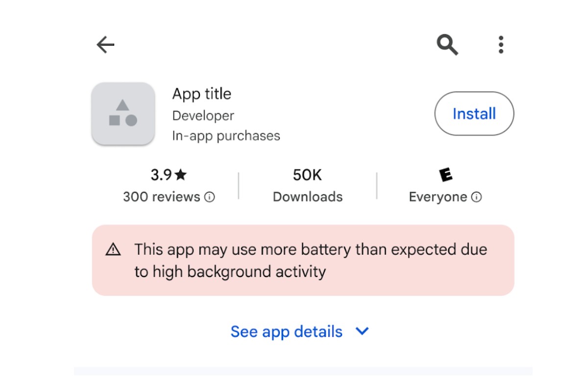The height and width of the screenshot is (392, 588).
Task: Click the info icon beside reviews
Action: pyautogui.click(x=210, y=197)
